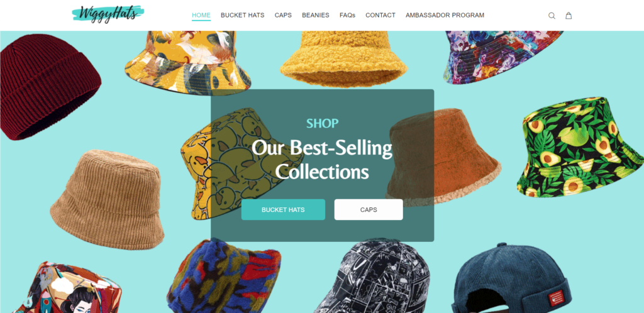Image resolution: width=644 pixels, height=313 pixels.
Task: Open the FAQs page
Action: (x=347, y=15)
